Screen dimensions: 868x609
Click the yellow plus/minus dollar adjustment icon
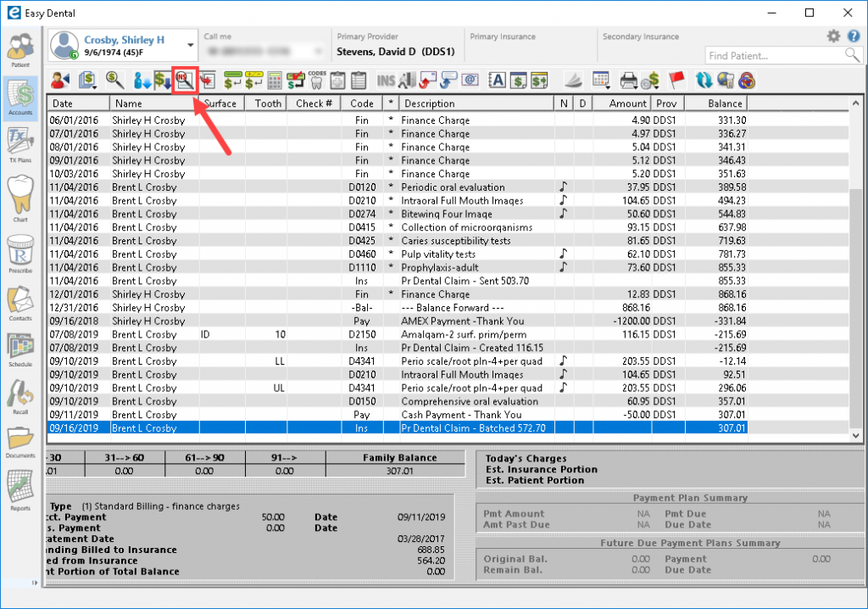[x=253, y=81]
